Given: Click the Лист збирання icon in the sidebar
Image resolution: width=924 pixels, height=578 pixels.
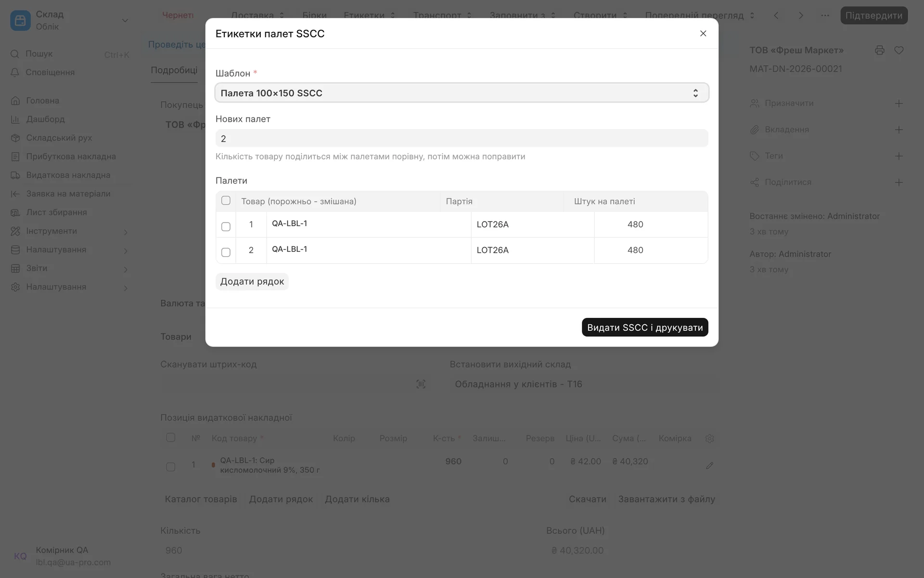Looking at the screenshot, I should pyautogui.click(x=15, y=212).
